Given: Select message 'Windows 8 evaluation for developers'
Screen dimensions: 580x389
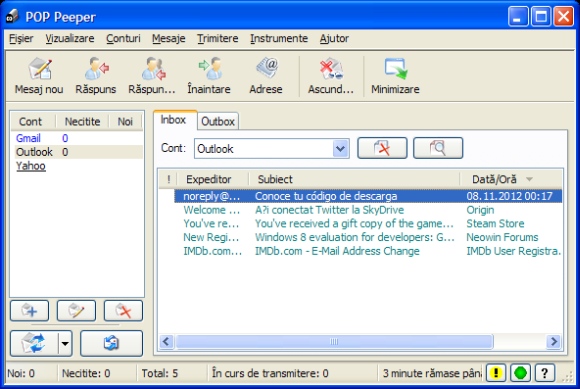Looking at the screenshot, I should coord(354,237).
